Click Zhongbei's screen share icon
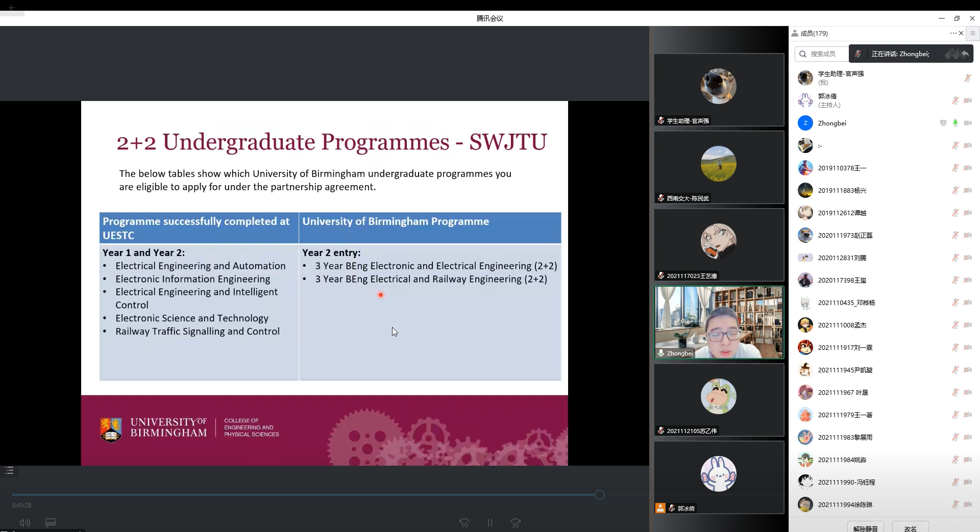This screenshot has height=532, width=980. point(943,123)
